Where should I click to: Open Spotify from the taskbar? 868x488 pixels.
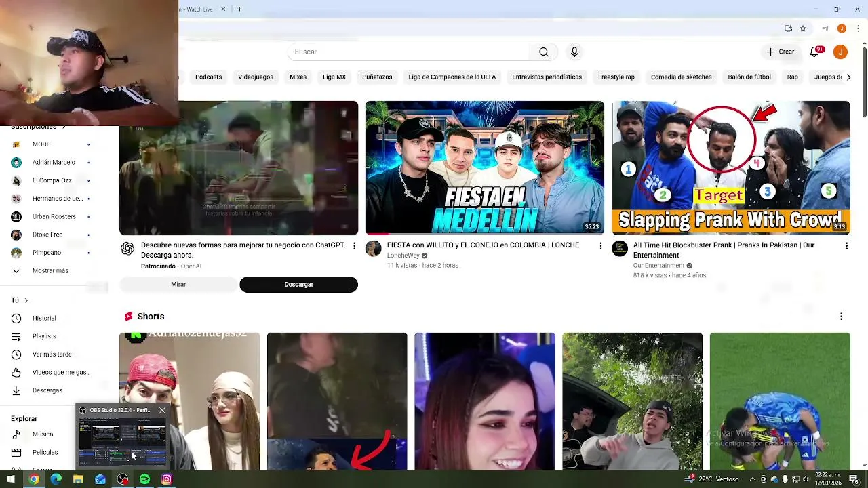144,479
